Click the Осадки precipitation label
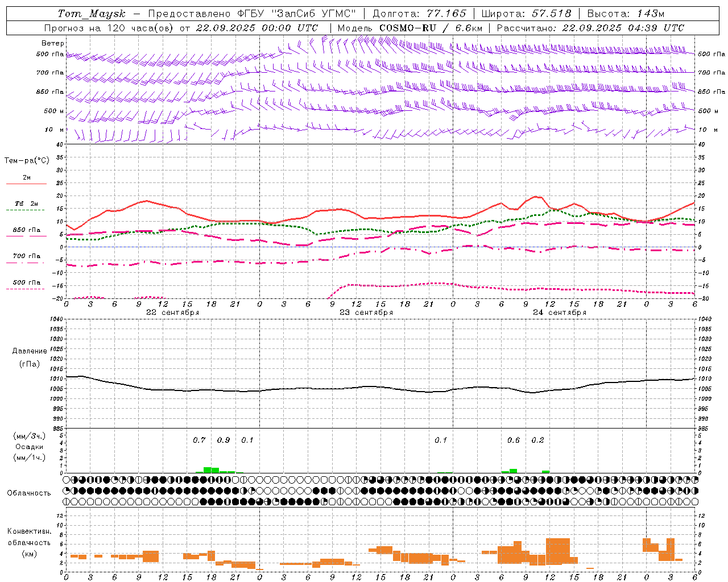 point(30,447)
